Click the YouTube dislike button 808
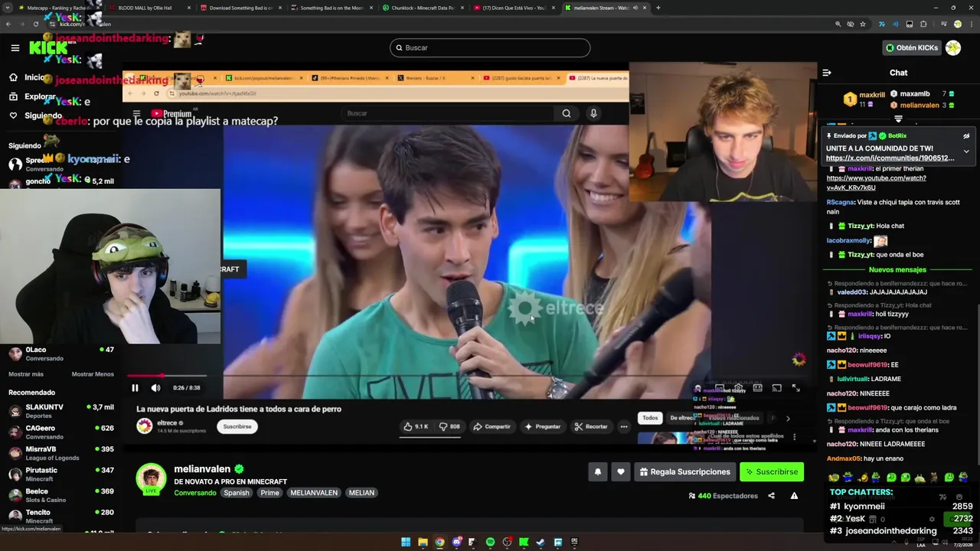 tap(449, 426)
